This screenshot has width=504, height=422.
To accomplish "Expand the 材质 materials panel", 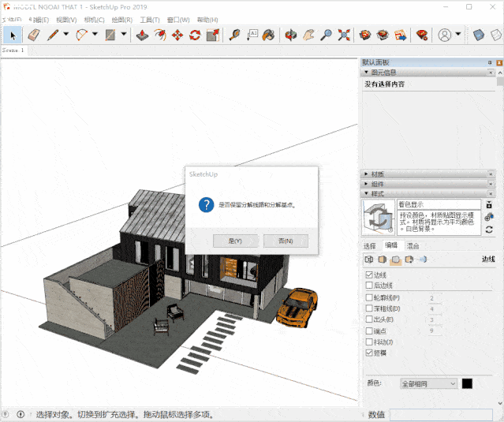I will click(366, 174).
